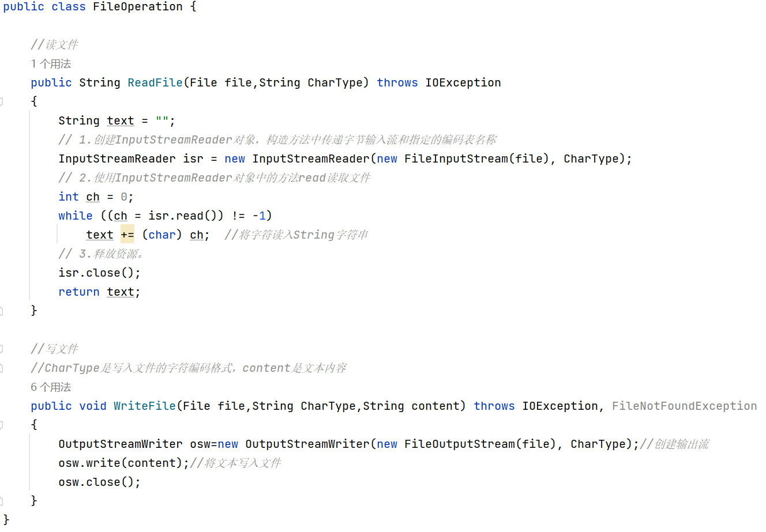This screenshot has width=766, height=532.
Task: Click the highlighted += operator
Action: [x=127, y=235]
